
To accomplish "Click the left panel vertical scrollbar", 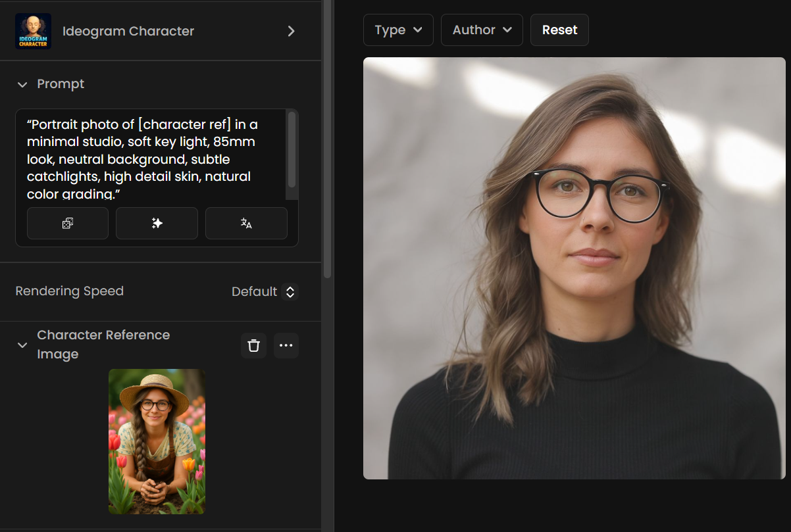I will click(328, 138).
